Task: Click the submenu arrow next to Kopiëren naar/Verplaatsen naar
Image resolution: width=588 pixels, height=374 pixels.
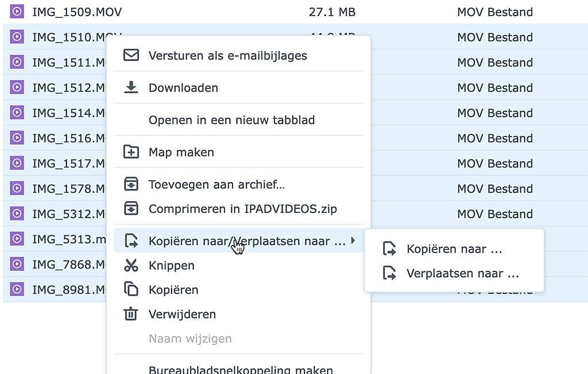Action: click(x=353, y=241)
